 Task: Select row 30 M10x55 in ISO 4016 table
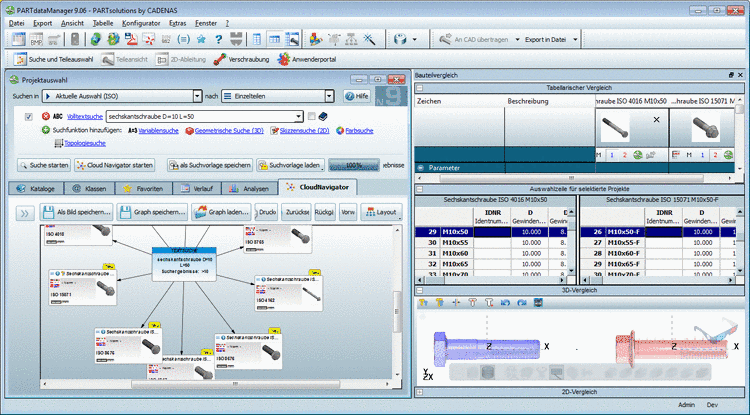coord(491,242)
